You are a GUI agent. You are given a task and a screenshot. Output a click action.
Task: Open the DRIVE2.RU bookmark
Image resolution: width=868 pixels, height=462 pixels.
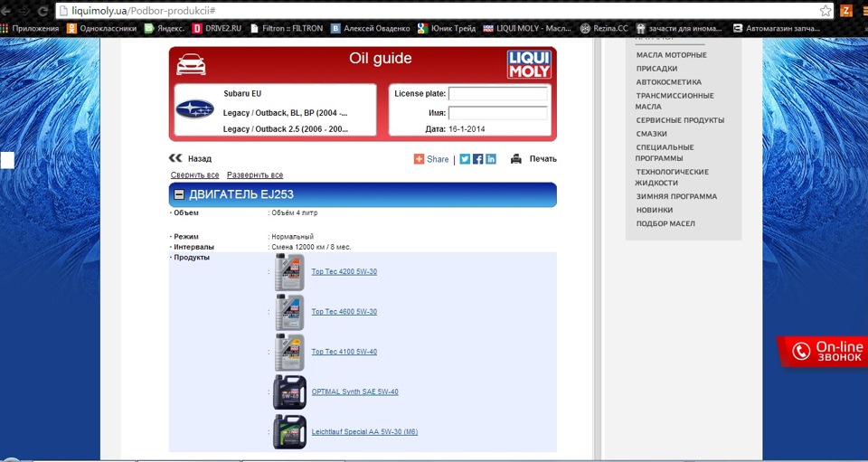tap(217, 28)
